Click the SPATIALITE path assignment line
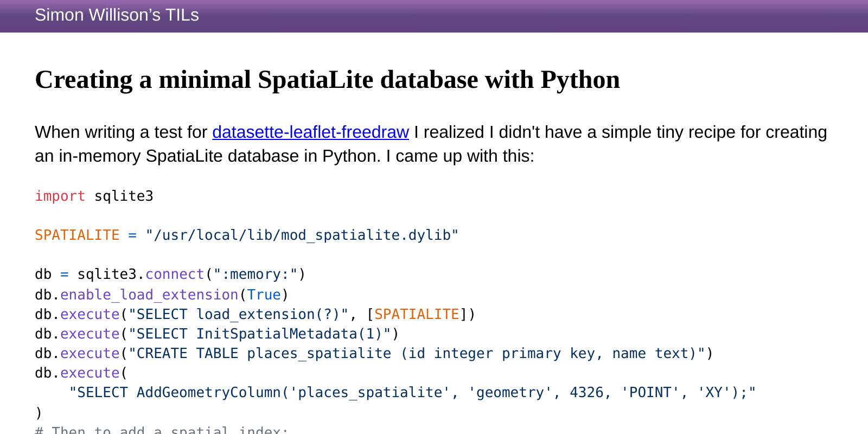Screen dimensions: 868x434 [x=246, y=235]
